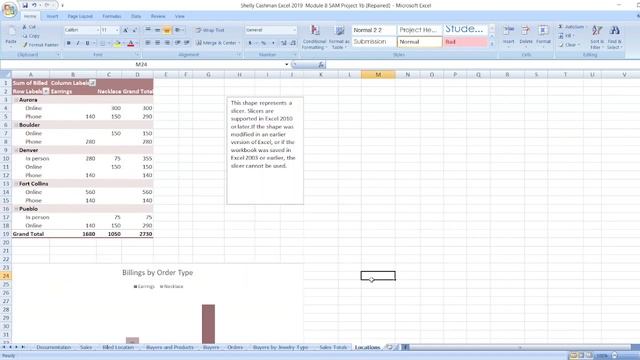Image resolution: width=640 pixels, height=360 pixels.
Task: Open the Sales Totals sheet tab
Action: tap(333, 347)
